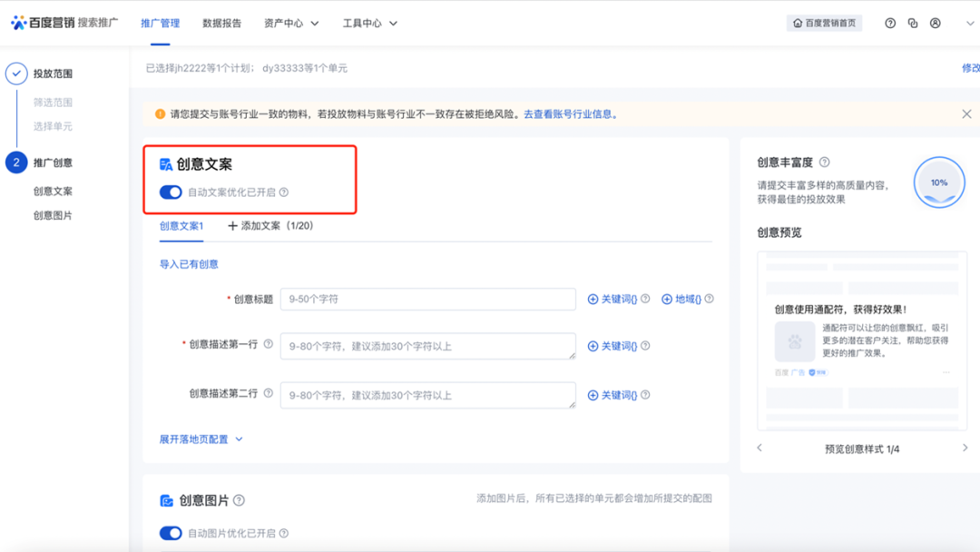The width and height of the screenshot is (980, 552).
Task: Click 添加文案 tab to add copy
Action: pyautogui.click(x=270, y=226)
